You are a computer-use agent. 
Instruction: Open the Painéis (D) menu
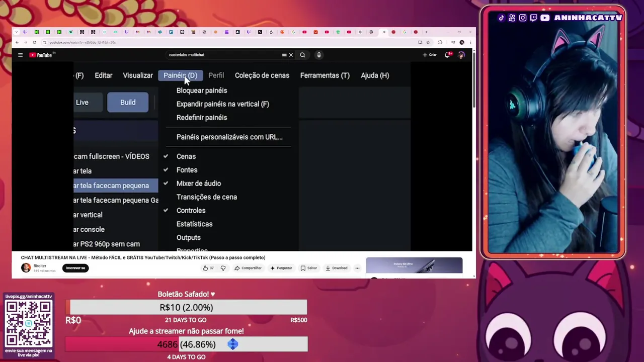click(x=180, y=75)
